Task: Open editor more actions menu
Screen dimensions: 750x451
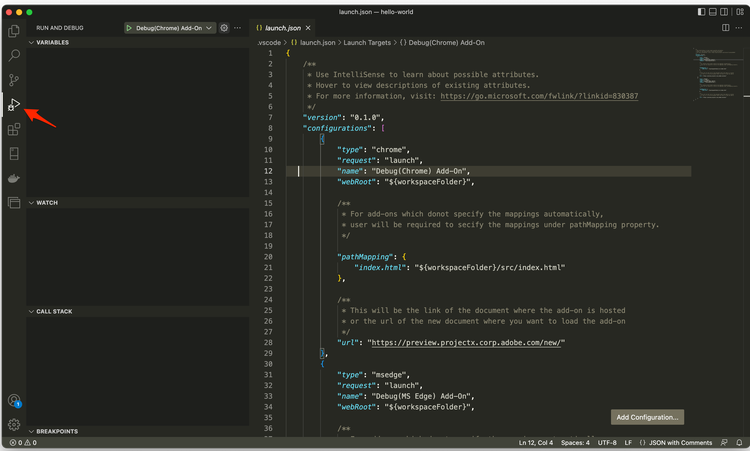Action: (739, 28)
